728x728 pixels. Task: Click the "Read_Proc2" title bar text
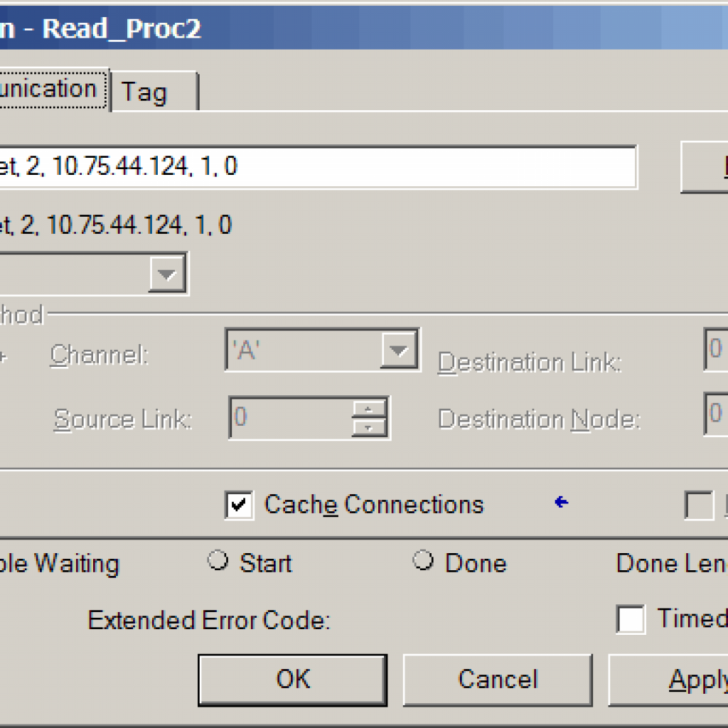coord(122,28)
